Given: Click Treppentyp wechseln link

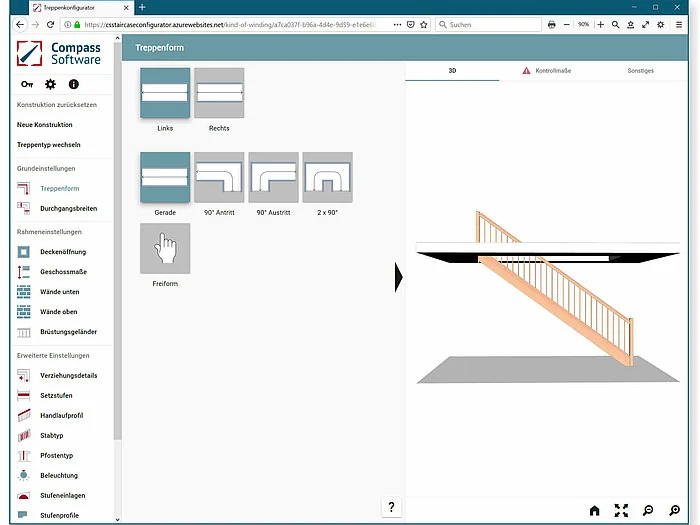Looking at the screenshot, I should pos(49,145).
